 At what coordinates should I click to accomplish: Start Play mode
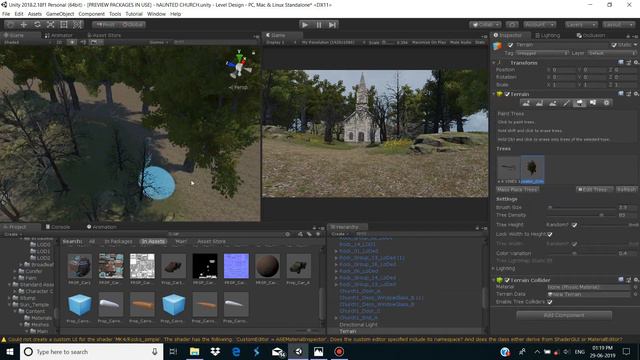tap(305, 25)
